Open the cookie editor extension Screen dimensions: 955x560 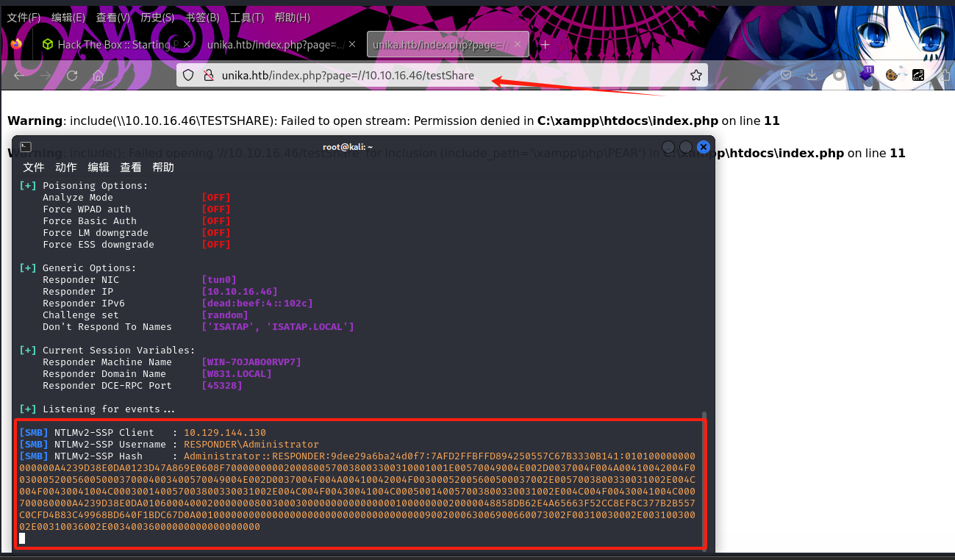(892, 75)
